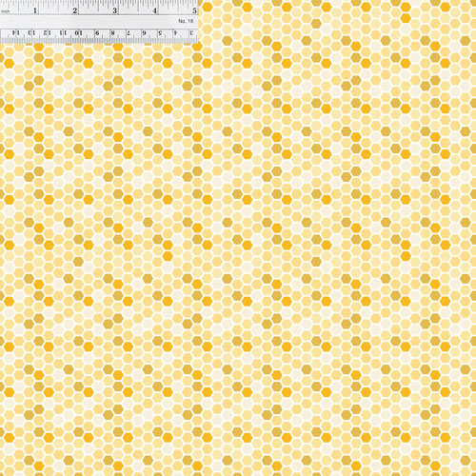
Task: Click the upside-down 13 centimeter mark
Action: pyautogui.click(x=31, y=32)
